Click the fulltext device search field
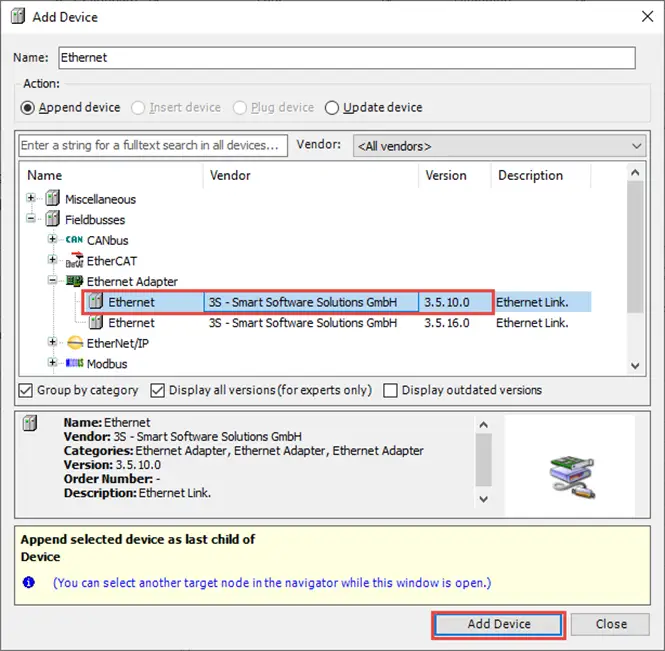 153,145
